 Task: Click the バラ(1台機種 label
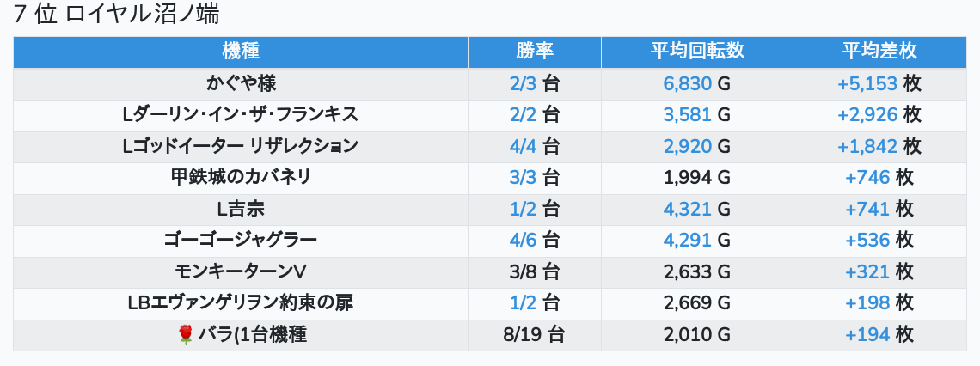coord(253,335)
